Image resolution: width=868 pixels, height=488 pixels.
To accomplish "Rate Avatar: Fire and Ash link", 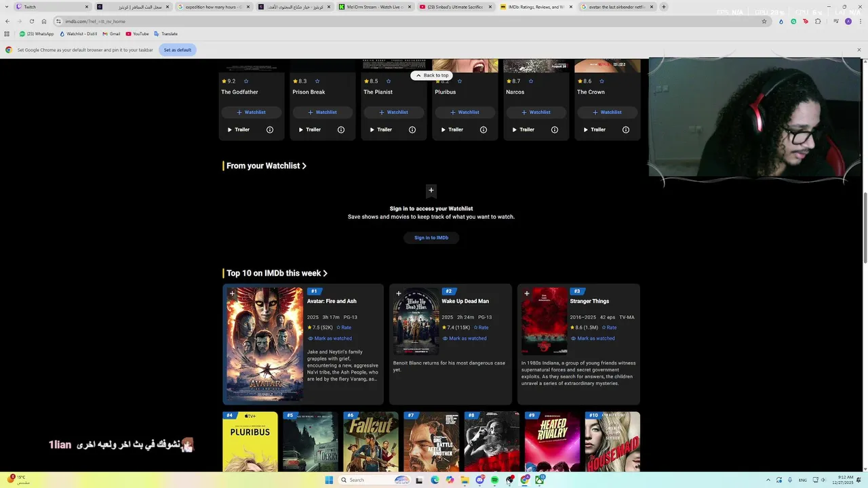I will tap(344, 327).
